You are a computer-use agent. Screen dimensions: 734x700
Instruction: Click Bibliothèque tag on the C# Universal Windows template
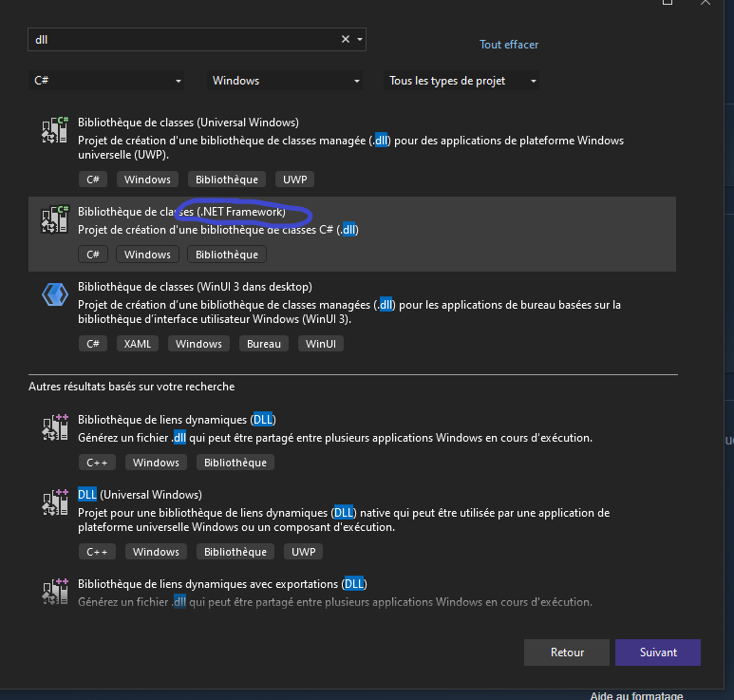[227, 180]
